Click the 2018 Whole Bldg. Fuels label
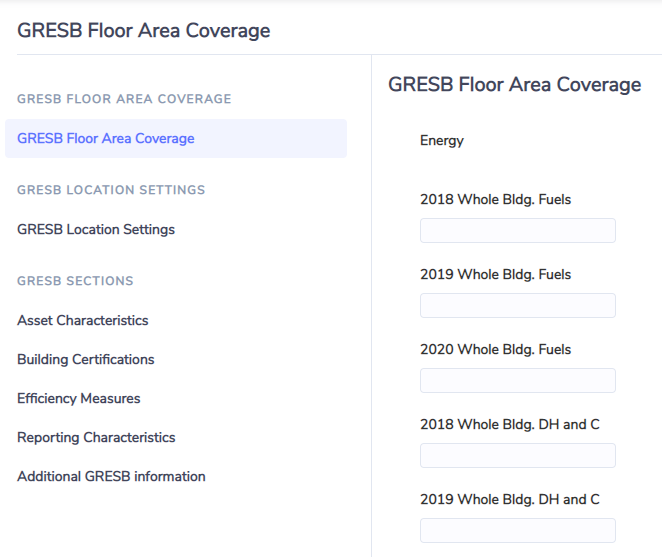 click(495, 199)
